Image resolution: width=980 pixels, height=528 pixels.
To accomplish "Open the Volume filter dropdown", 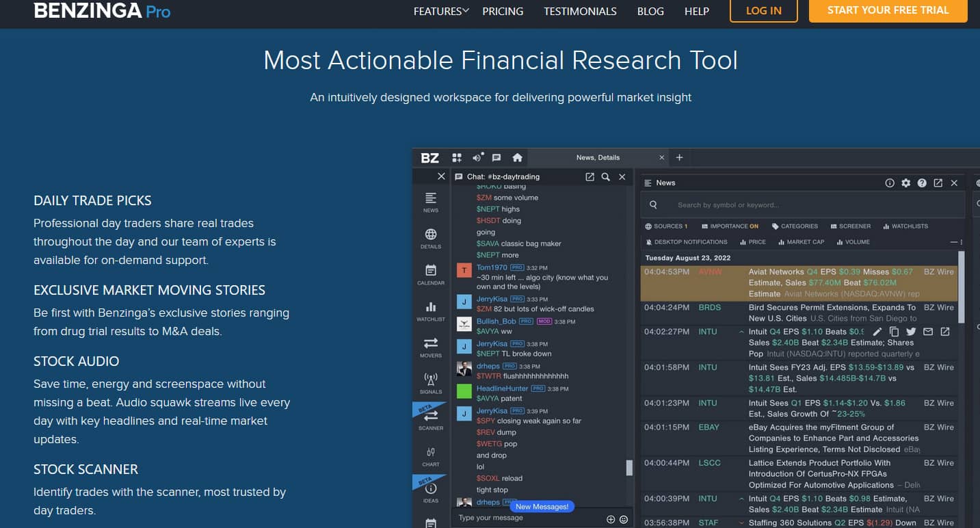I will point(853,241).
